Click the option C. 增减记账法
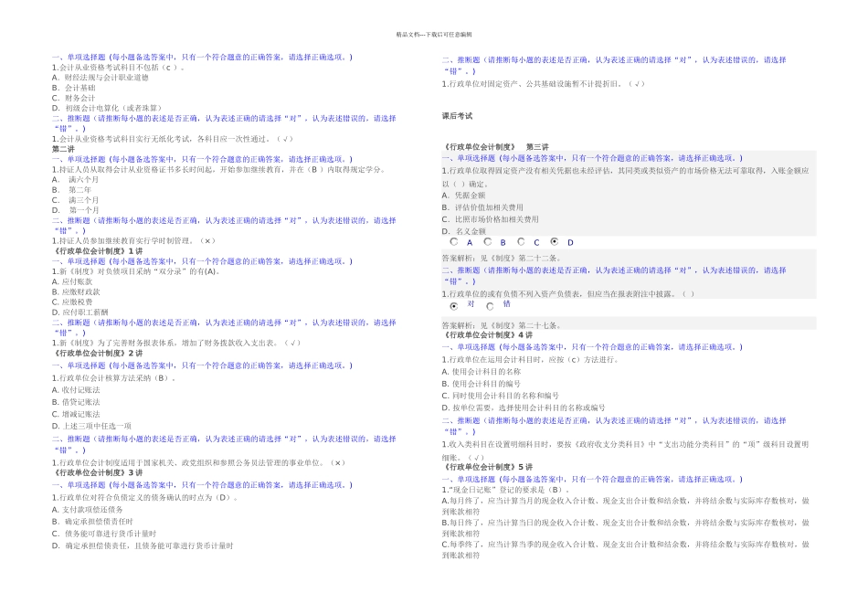This screenshot has width=868, height=614. (76, 414)
